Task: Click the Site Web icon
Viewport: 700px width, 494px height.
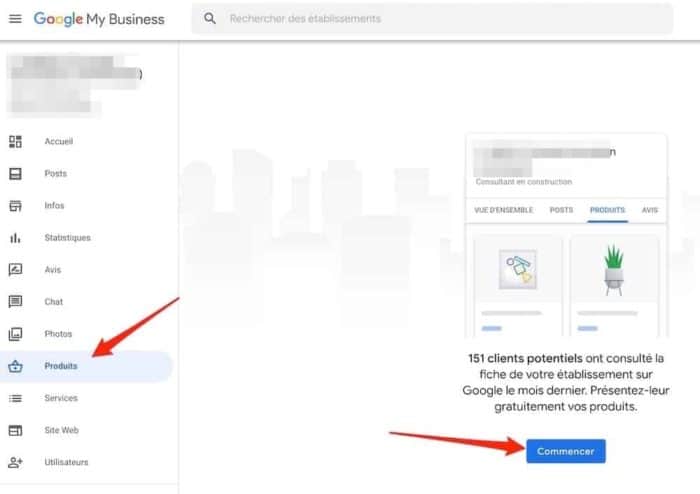Action: coord(15,430)
